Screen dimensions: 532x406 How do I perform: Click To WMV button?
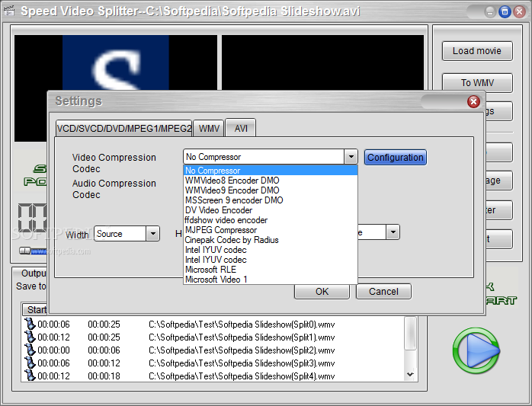click(477, 83)
